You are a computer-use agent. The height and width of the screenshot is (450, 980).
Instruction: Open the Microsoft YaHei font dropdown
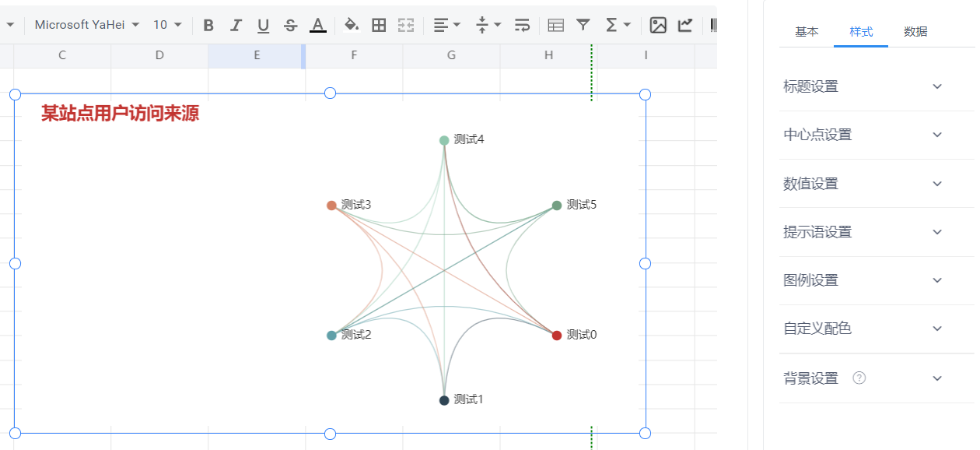click(87, 25)
